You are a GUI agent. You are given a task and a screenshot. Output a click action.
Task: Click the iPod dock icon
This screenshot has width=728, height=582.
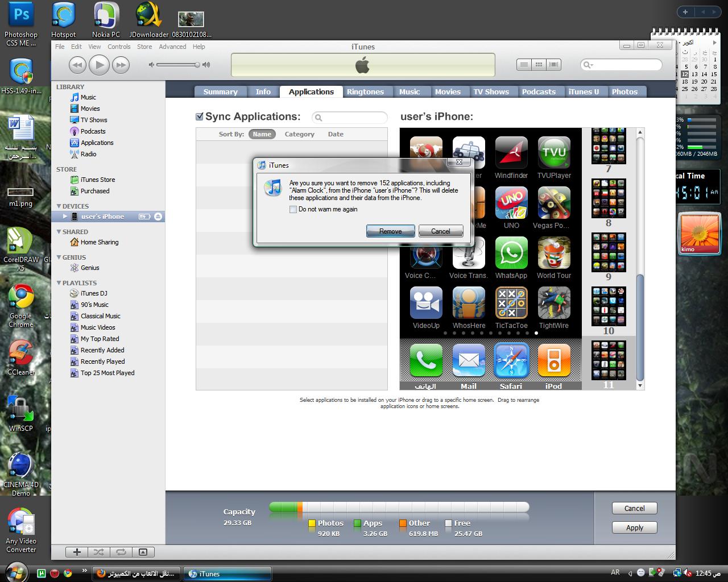point(554,361)
